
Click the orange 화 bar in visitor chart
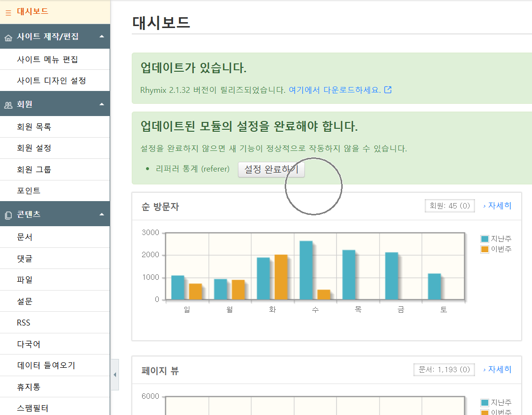click(x=281, y=277)
